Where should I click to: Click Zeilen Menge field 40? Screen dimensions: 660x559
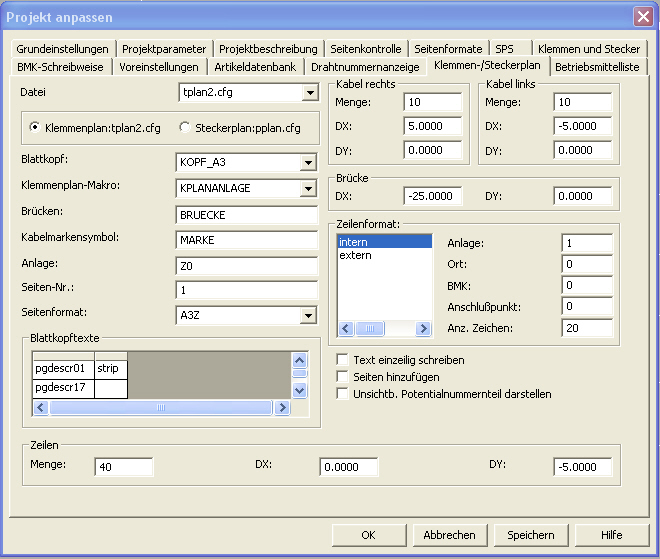click(124, 467)
